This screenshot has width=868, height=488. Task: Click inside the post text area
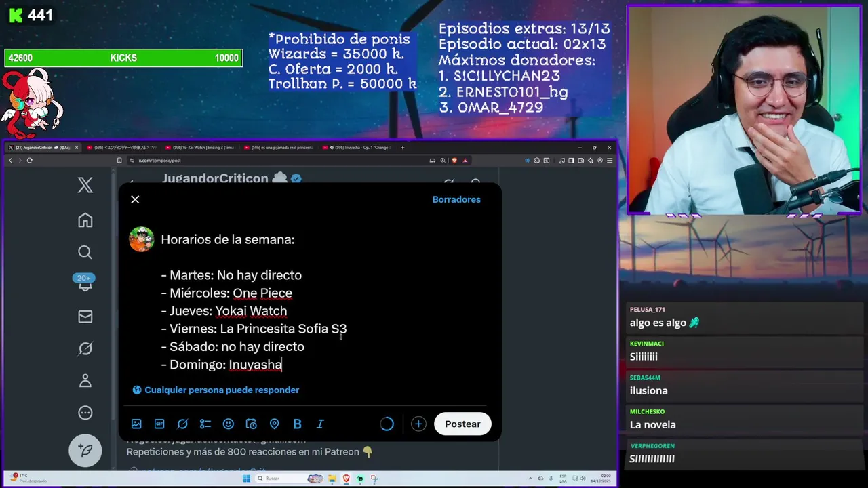[322, 302]
